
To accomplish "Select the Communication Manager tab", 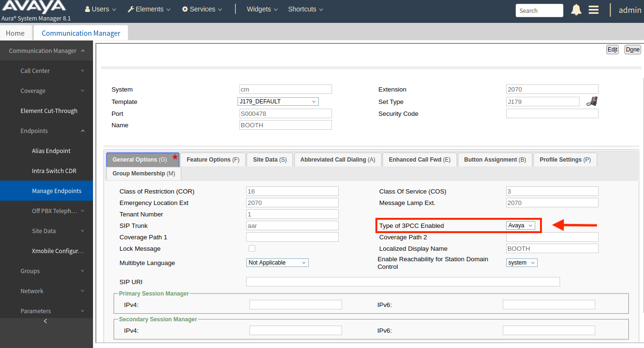I will 81,33.
